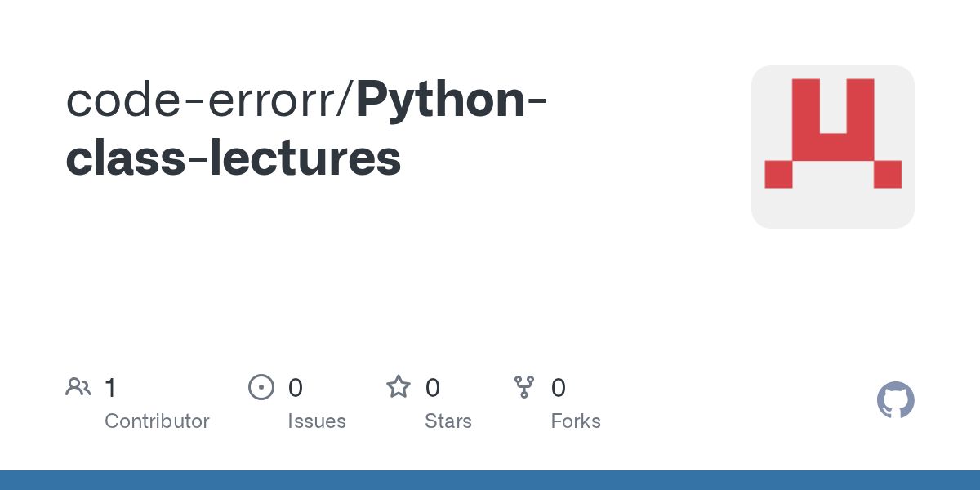Open the "Python-" repository title text

pos(452,100)
